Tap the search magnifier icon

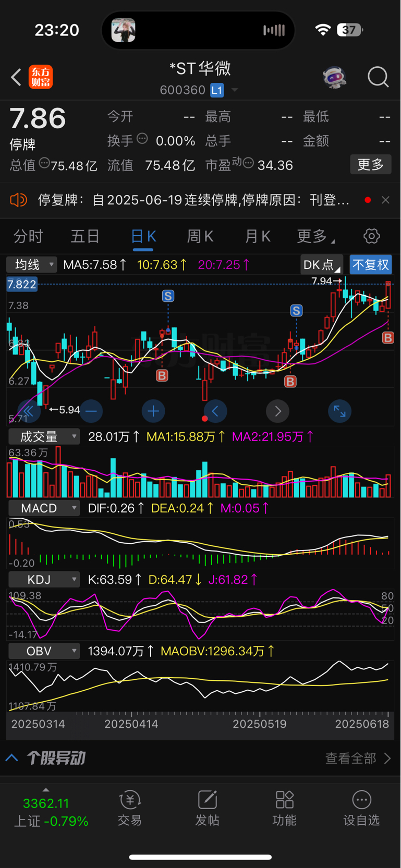[378, 77]
